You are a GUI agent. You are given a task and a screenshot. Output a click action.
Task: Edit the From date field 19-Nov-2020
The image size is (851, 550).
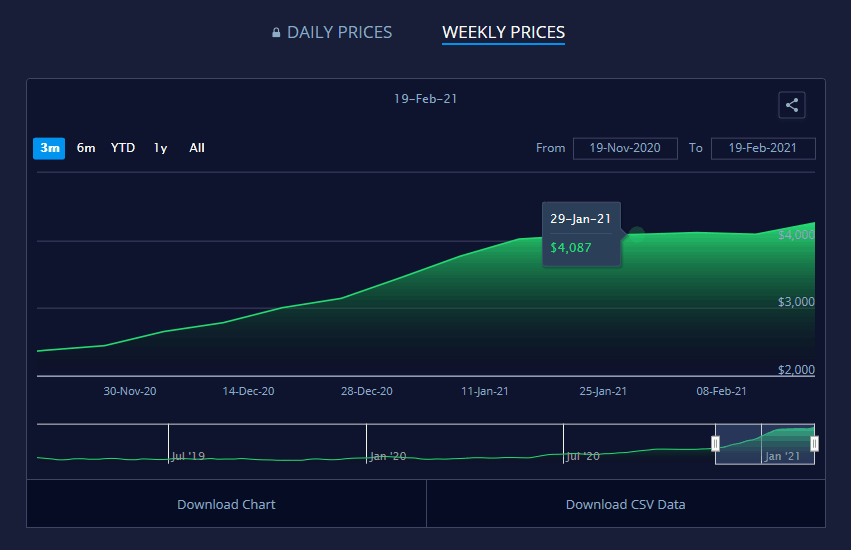click(x=625, y=148)
